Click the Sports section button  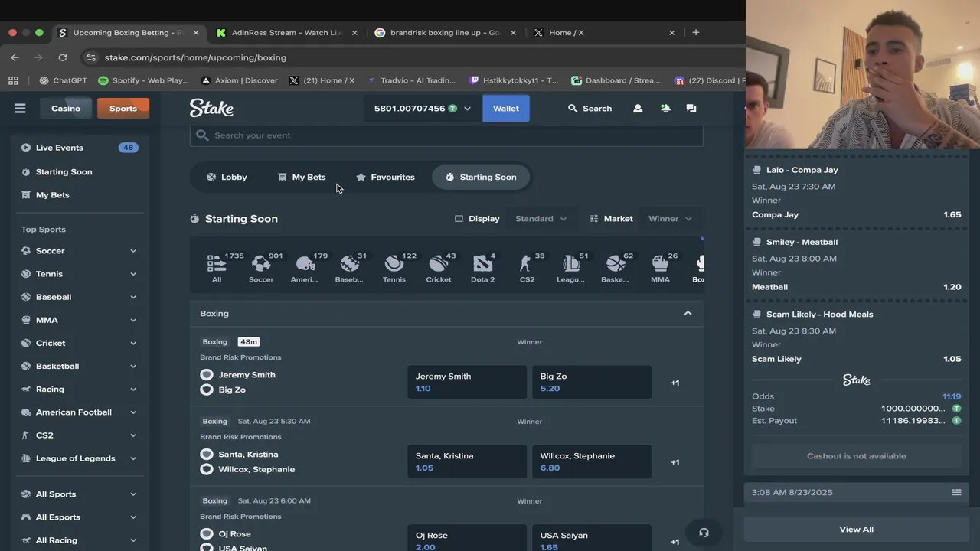(x=122, y=109)
